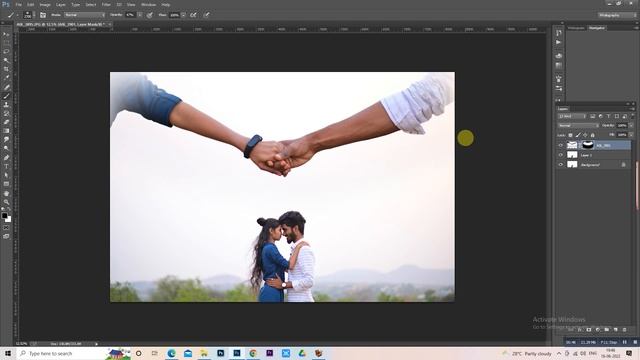Open the workspace switcher dropdown
The image size is (640, 360).
(x=617, y=15)
